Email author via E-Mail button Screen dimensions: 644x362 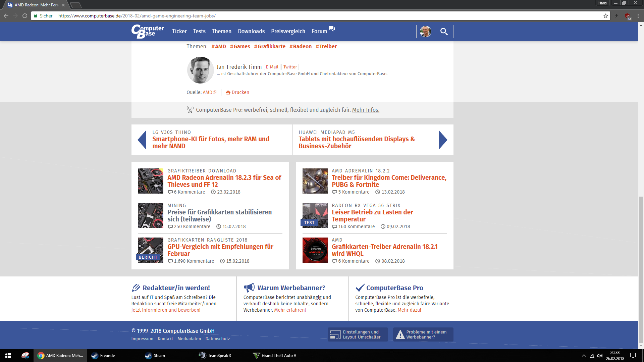point(272,67)
